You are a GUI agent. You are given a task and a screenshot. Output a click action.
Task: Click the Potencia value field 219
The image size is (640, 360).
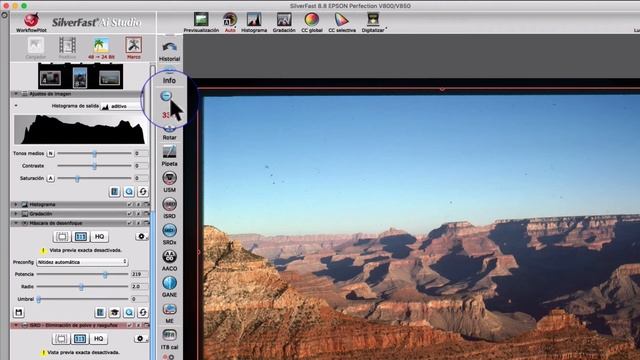[x=138, y=274]
